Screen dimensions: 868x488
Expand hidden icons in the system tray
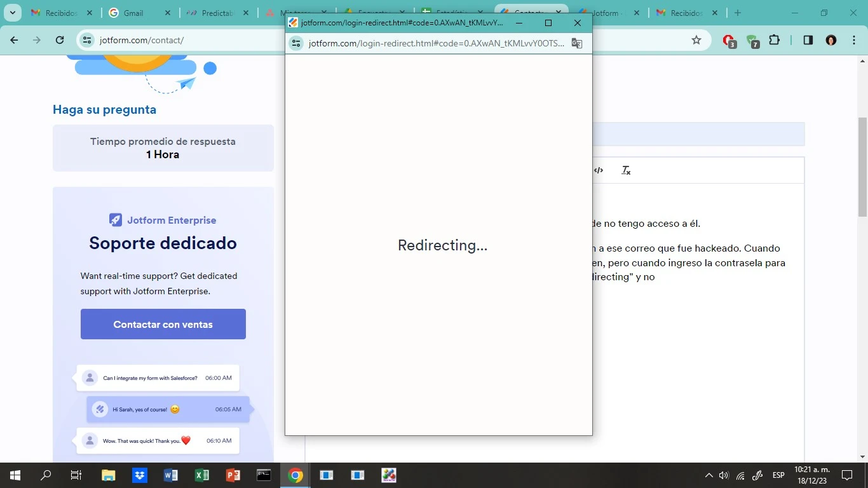[708, 475]
